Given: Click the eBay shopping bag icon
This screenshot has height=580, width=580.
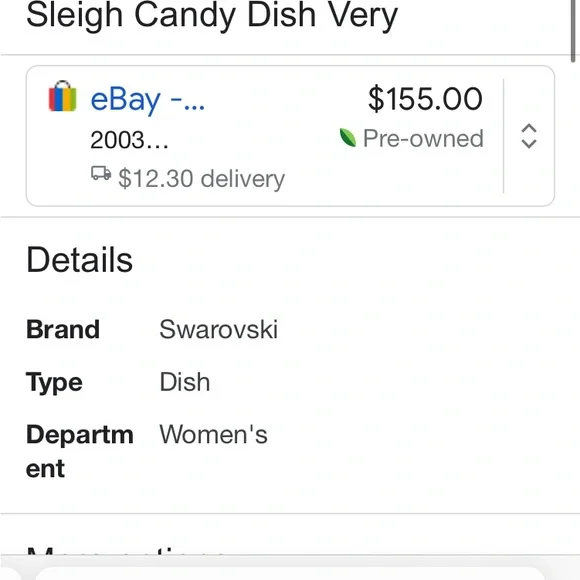Looking at the screenshot, I should [x=63, y=96].
